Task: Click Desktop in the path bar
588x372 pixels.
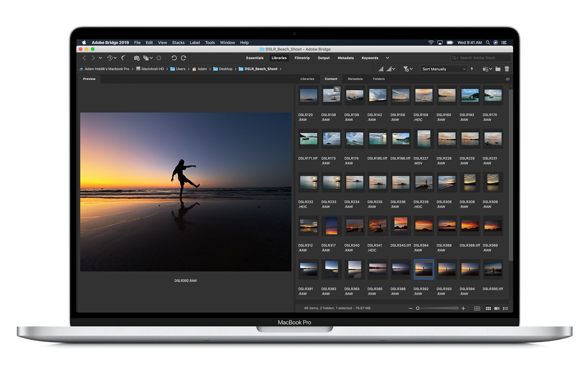Action: click(223, 69)
